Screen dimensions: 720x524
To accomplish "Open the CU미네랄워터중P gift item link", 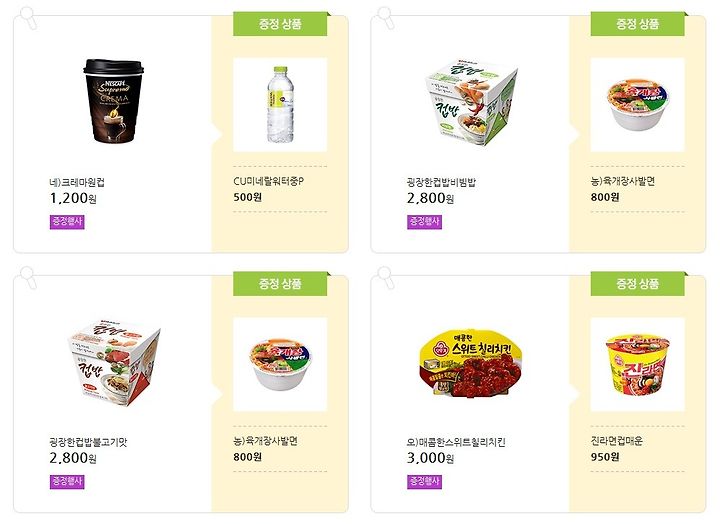I will [269, 181].
